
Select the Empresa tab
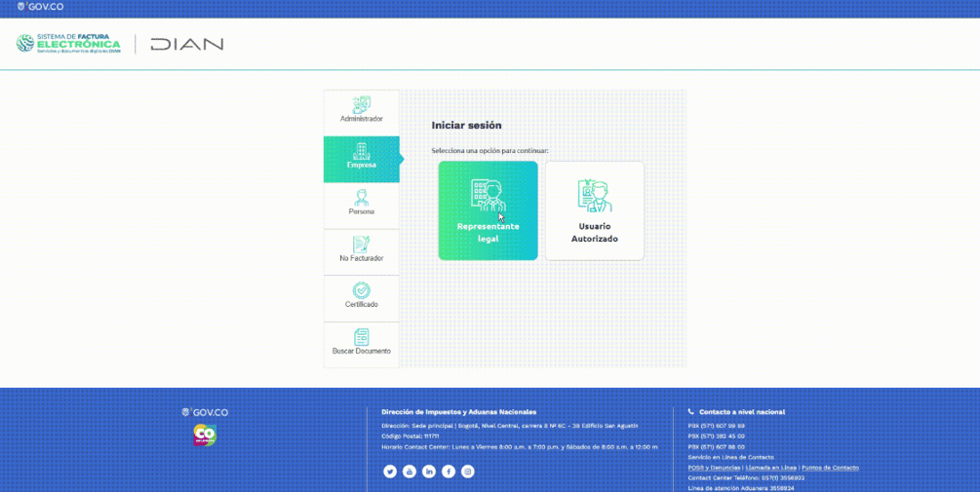pos(361,159)
